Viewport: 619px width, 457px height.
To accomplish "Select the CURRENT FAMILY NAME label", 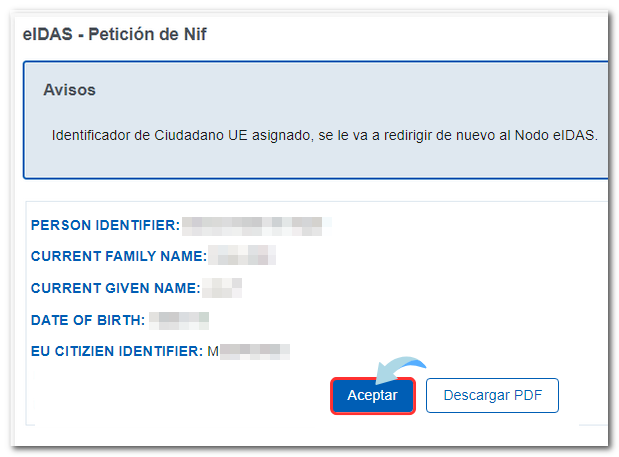I will click(118, 257).
